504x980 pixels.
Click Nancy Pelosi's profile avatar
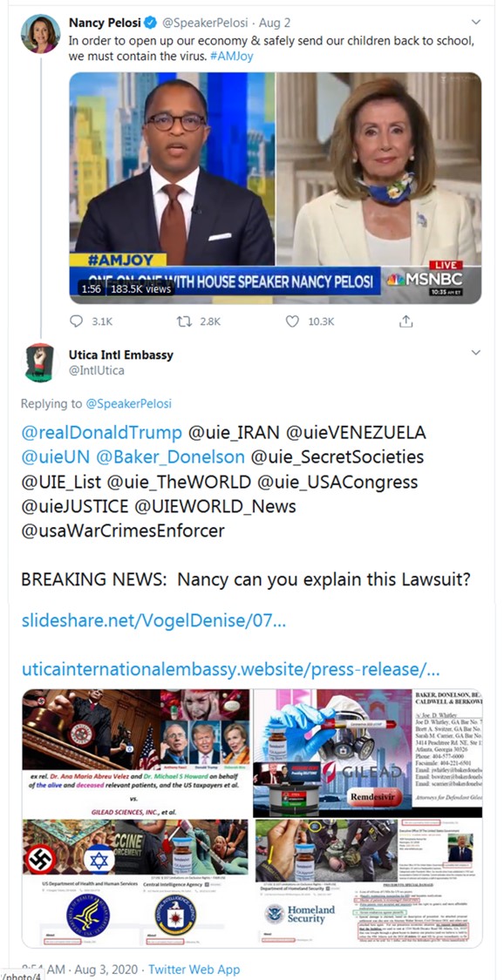coord(41,33)
